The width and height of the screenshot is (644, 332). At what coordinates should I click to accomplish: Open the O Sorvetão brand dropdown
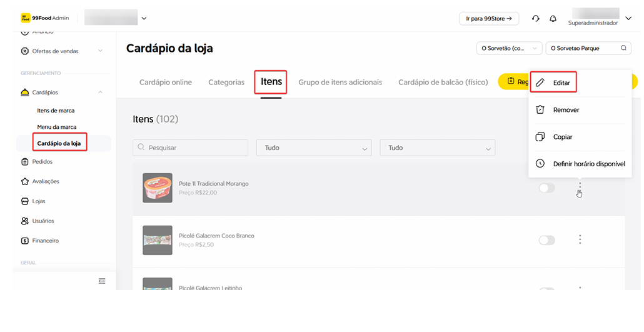click(509, 48)
